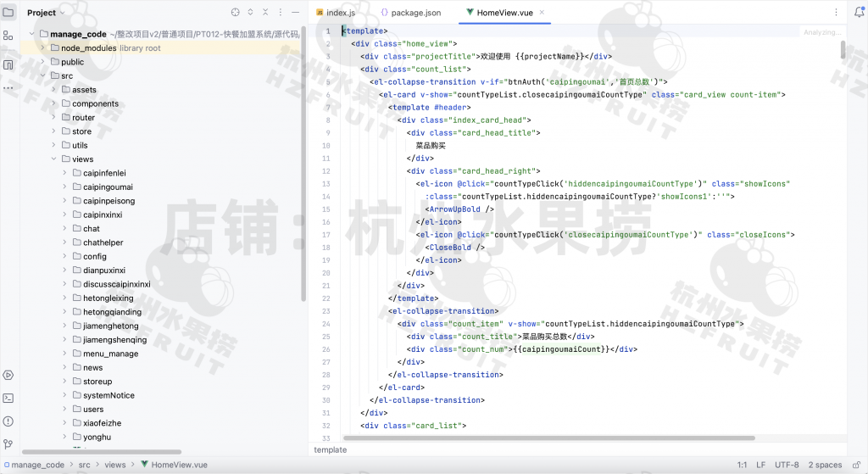Click the views breadcrumb in navigation bar
The width and height of the screenshot is (868, 474).
point(115,465)
